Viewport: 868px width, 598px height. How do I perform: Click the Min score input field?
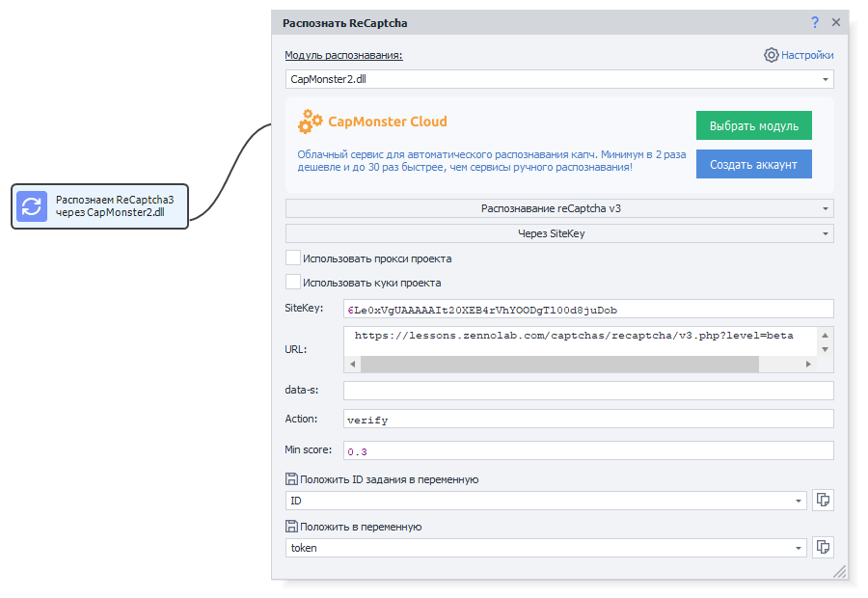pyautogui.click(x=588, y=451)
